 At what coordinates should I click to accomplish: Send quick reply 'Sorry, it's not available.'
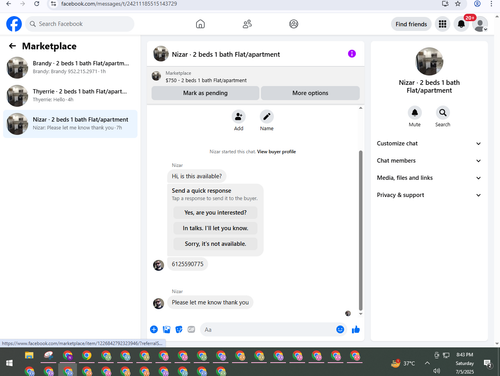point(215,244)
